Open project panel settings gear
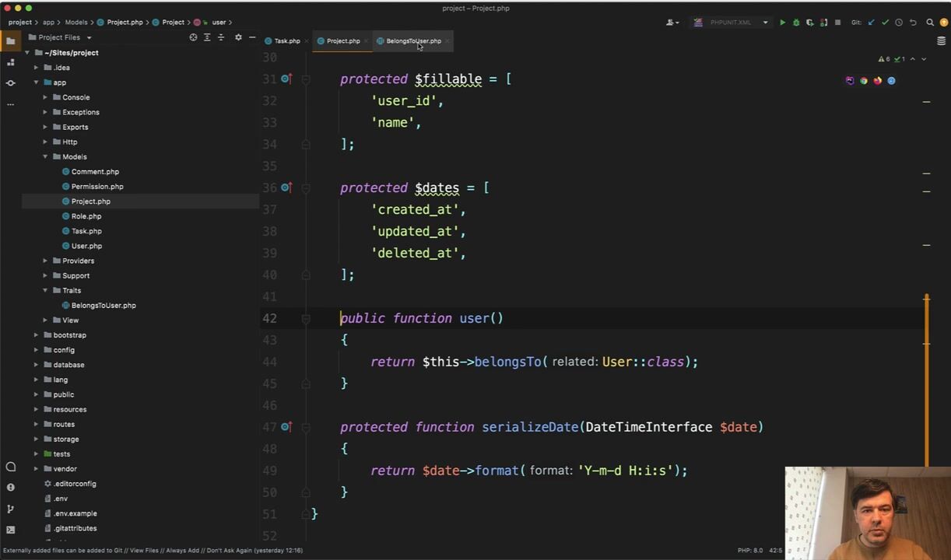The image size is (951, 560). coord(238,37)
